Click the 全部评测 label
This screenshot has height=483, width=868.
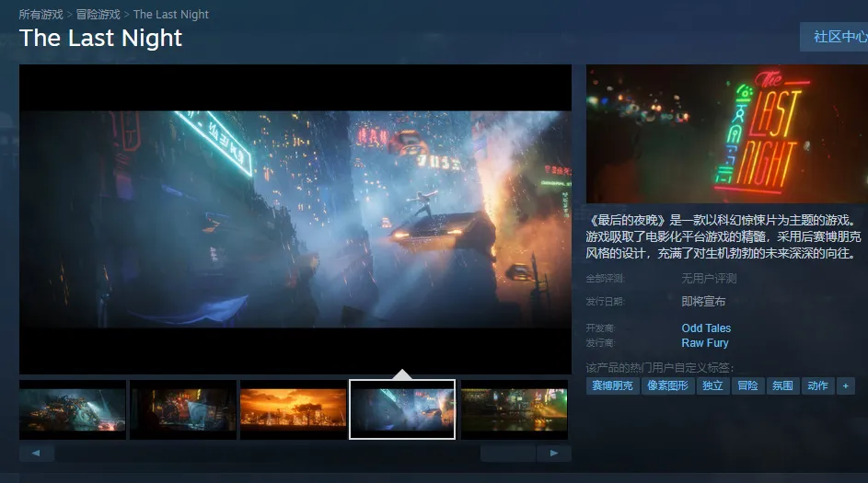[606, 278]
